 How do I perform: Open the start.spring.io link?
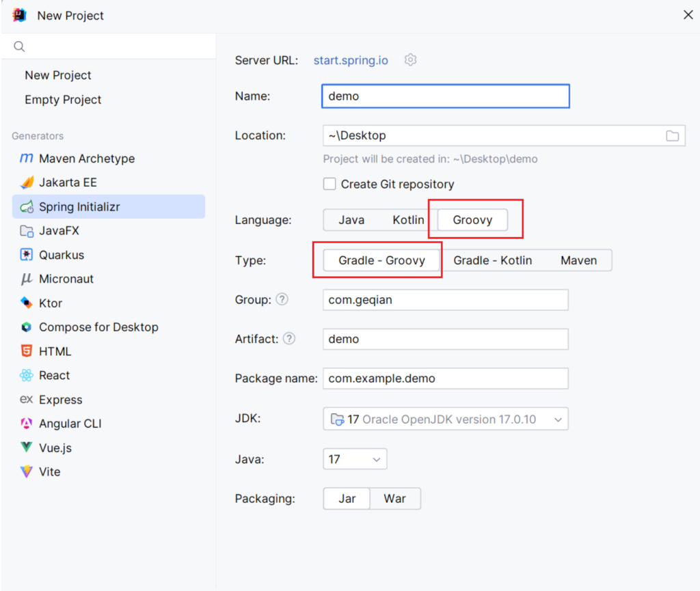(351, 60)
